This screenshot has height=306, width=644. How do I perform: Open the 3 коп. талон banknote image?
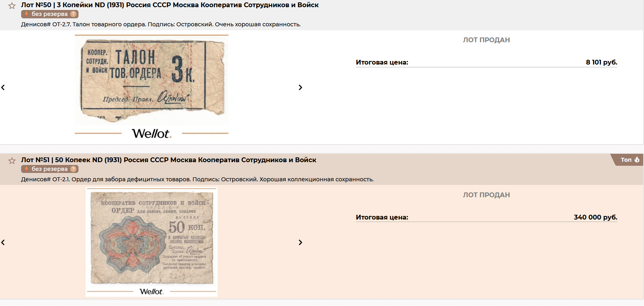152,80
